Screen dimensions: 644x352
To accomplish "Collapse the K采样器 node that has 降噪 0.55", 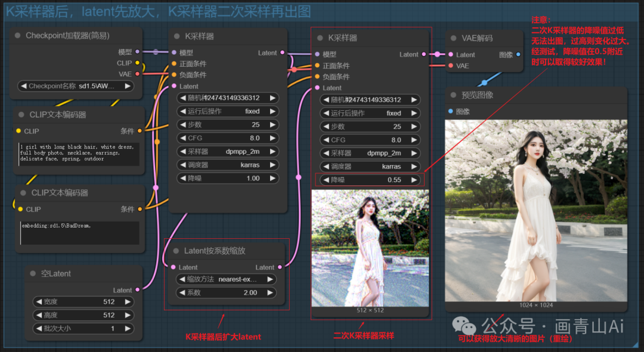I will click(320, 38).
